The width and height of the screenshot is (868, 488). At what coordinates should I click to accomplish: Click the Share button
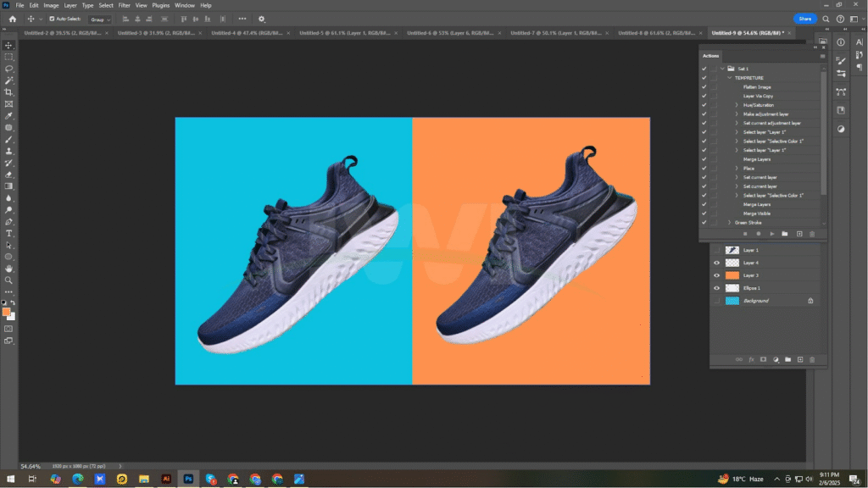click(x=805, y=19)
